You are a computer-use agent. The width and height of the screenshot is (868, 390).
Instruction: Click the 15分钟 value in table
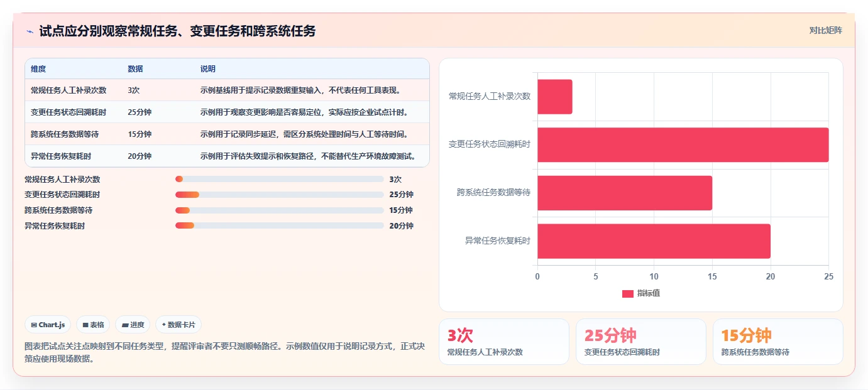pos(140,134)
